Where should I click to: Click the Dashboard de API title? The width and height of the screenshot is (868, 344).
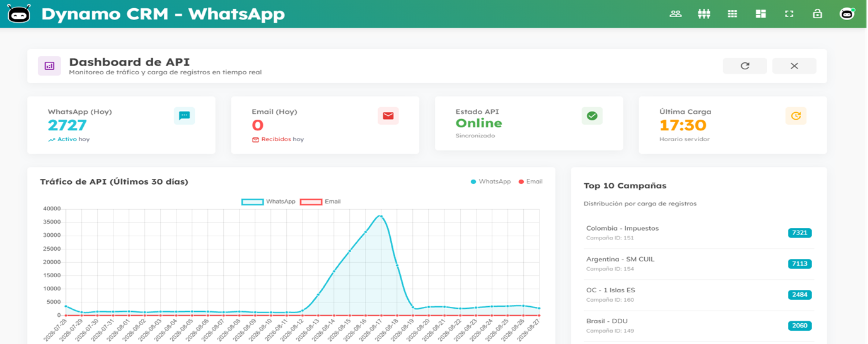129,62
